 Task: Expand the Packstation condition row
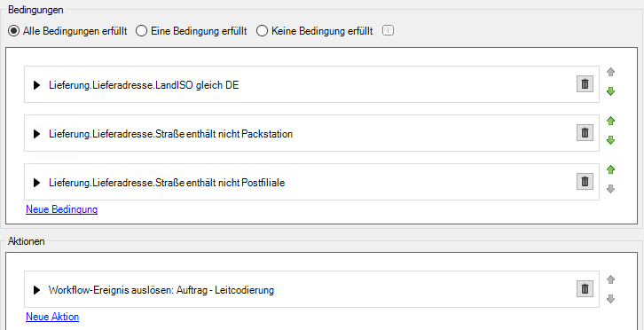coord(36,134)
